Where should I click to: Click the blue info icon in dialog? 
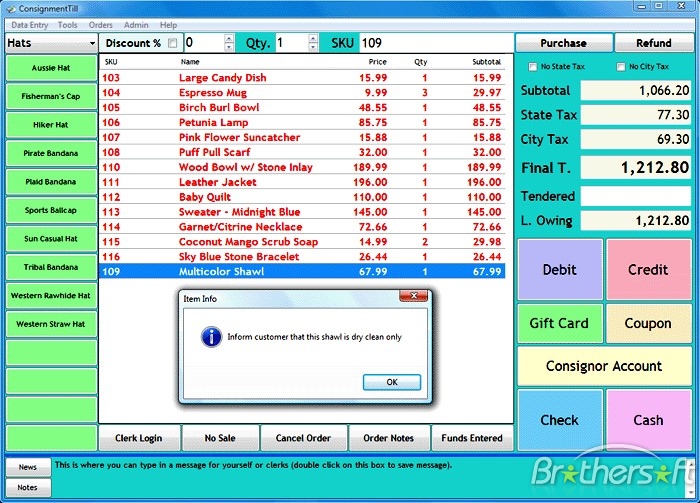tap(211, 337)
